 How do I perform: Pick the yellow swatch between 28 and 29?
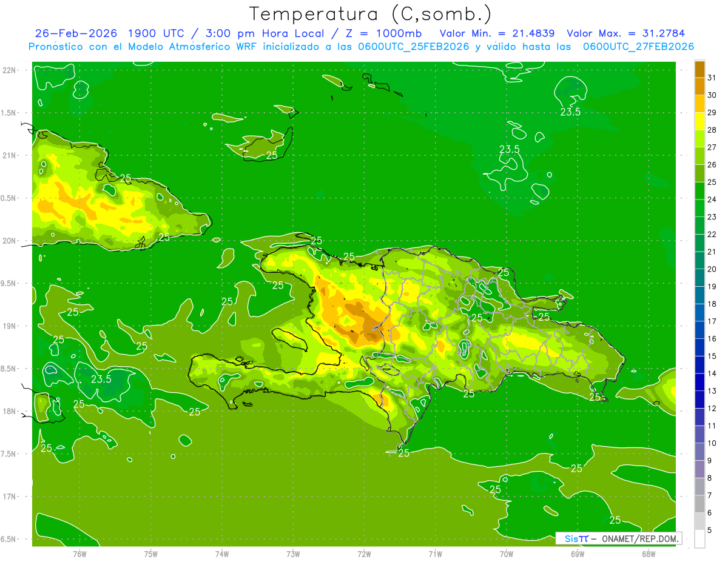pos(699,121)
